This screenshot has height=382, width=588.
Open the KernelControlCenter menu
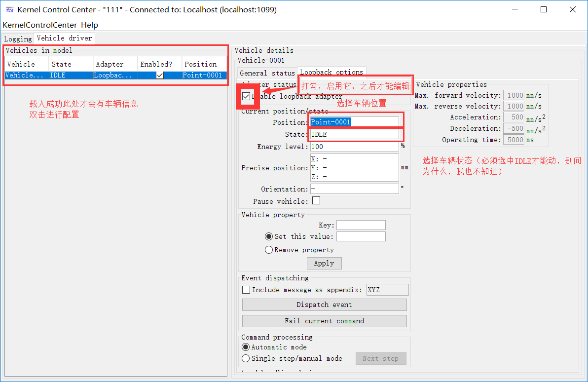38,25
